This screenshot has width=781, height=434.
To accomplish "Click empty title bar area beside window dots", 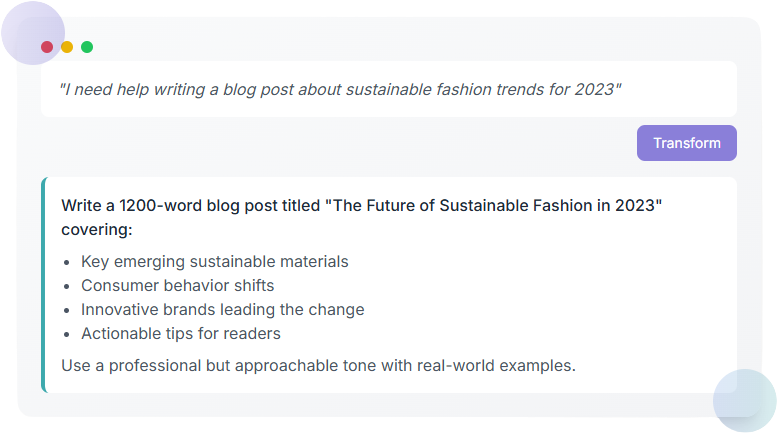I will (400, 47).
